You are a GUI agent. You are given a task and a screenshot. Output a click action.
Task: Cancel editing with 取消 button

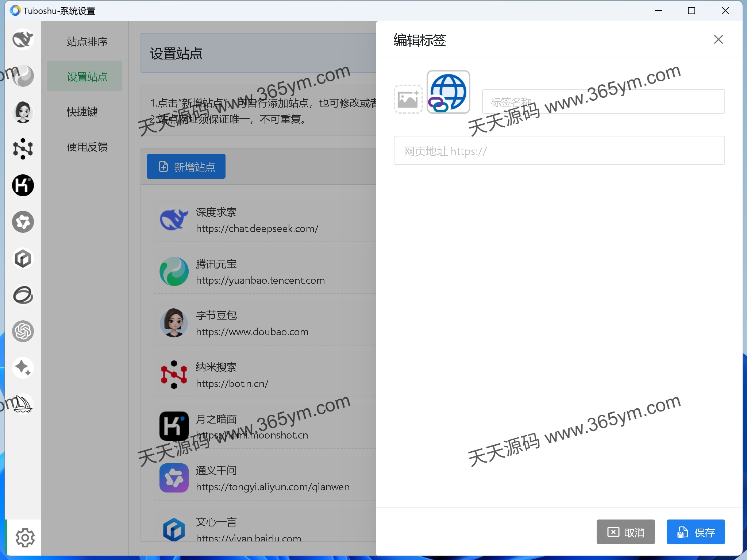click(x=625, y=532)
